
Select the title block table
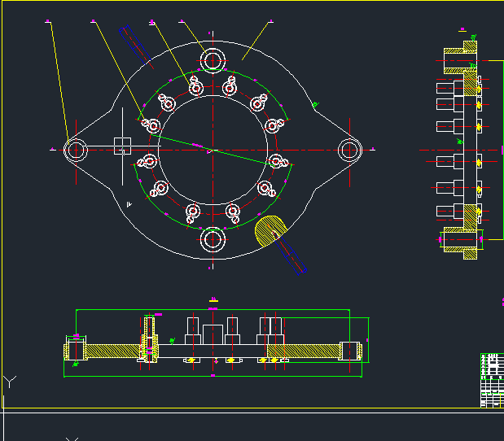click(492, 381)
